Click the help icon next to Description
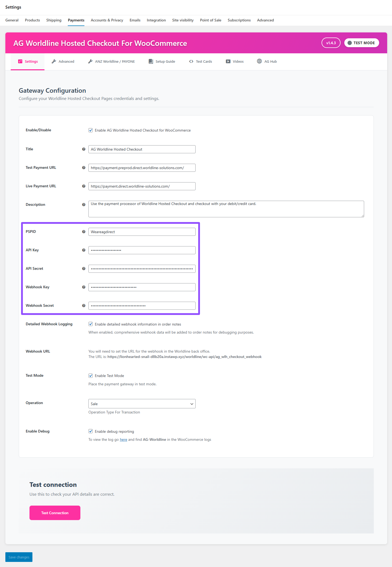This screenshot has width=392, height=567. click(x=84, y=205)
